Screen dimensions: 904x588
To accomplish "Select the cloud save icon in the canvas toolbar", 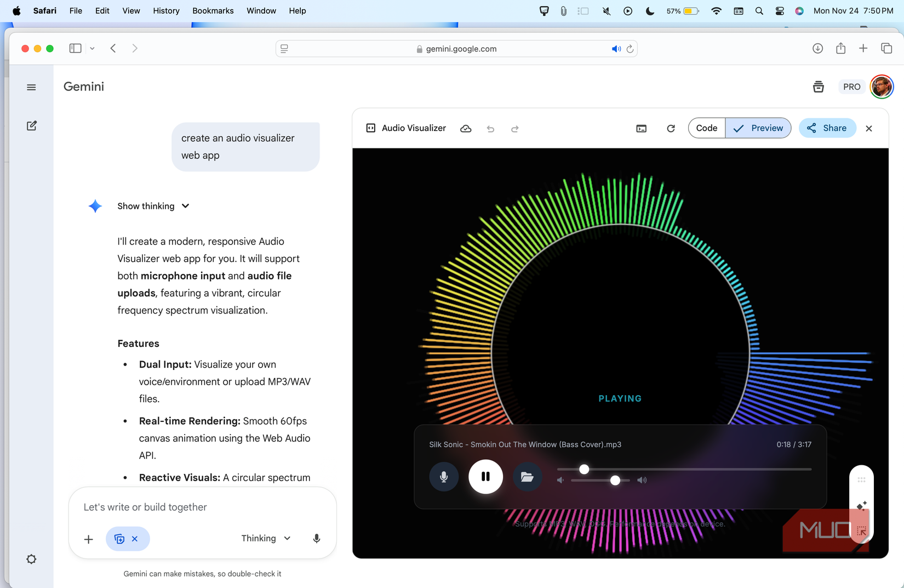I will pyautogui.click(x=466, y=128).
